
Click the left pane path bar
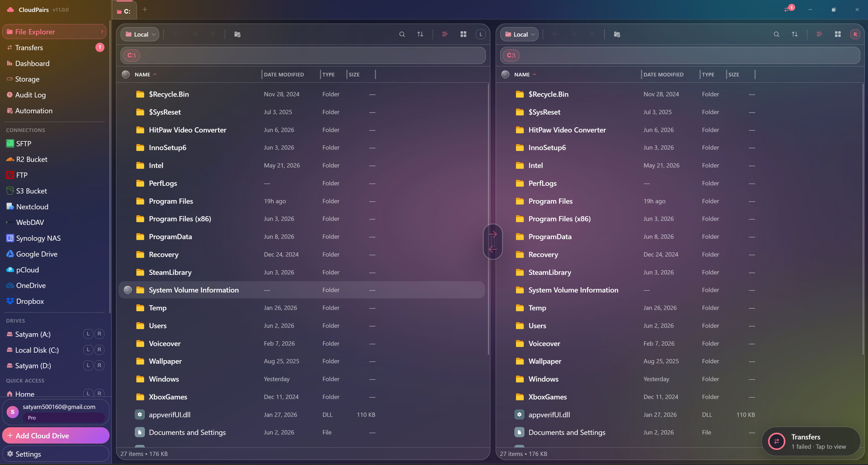pyautogui.click(x=303, y=55)
